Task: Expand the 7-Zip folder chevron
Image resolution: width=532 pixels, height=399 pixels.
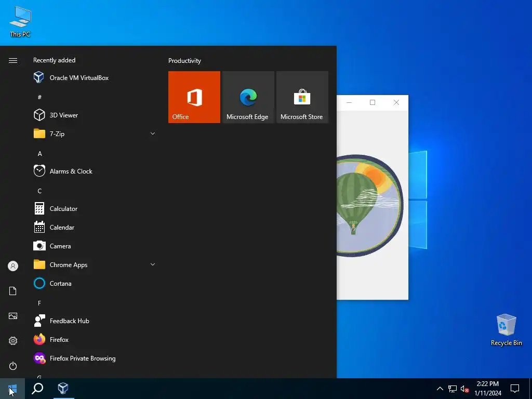Action: tap(153, 134)
